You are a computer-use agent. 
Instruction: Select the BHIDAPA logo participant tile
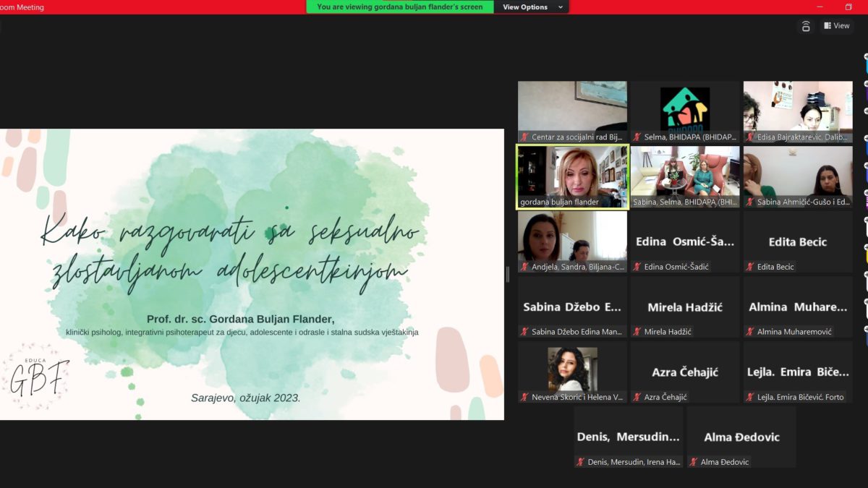tap(685, 108)
